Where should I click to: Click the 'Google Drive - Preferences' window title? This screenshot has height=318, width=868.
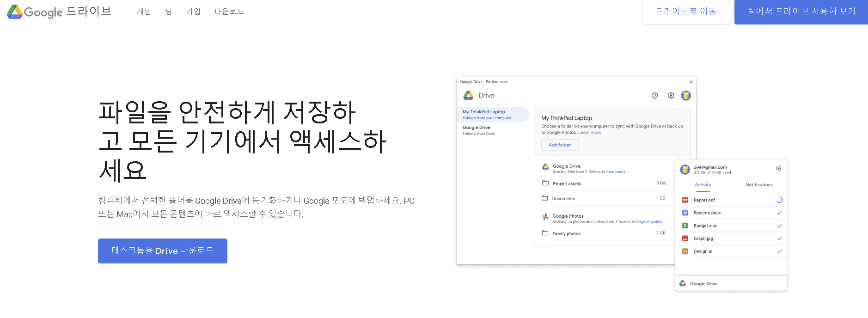tap(483, 82)
